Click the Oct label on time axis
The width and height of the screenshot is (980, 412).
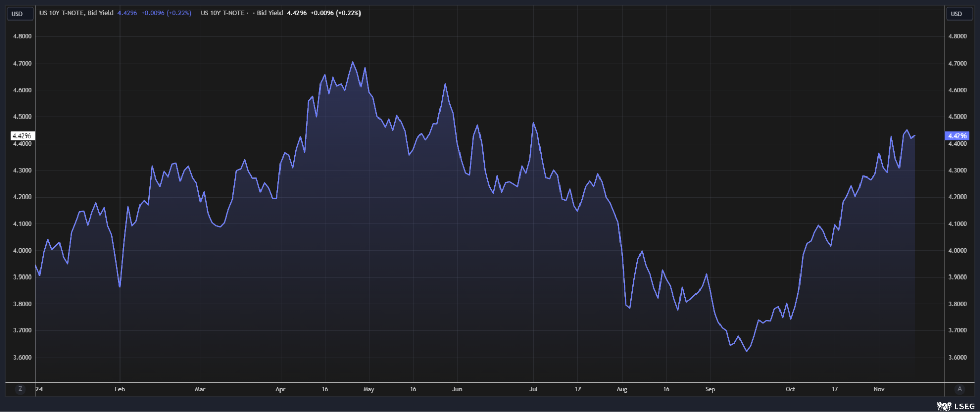(790, 389)
